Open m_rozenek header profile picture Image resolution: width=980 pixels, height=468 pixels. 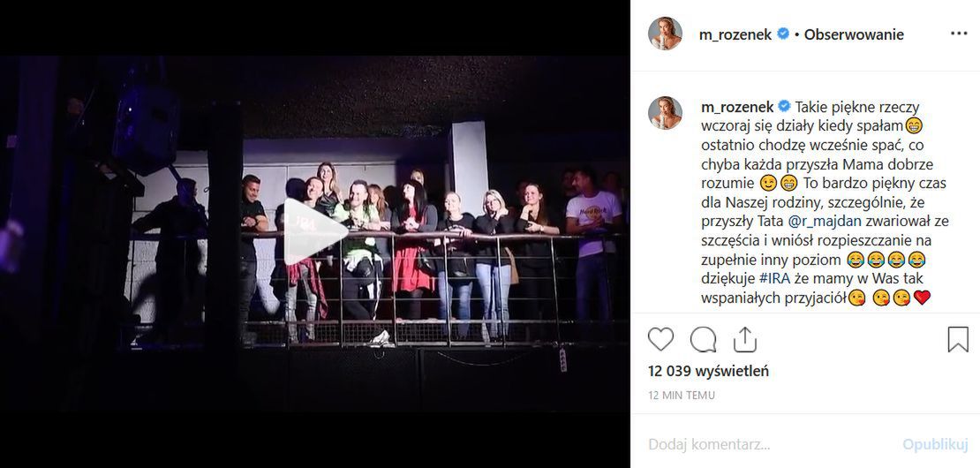[665, 34]
